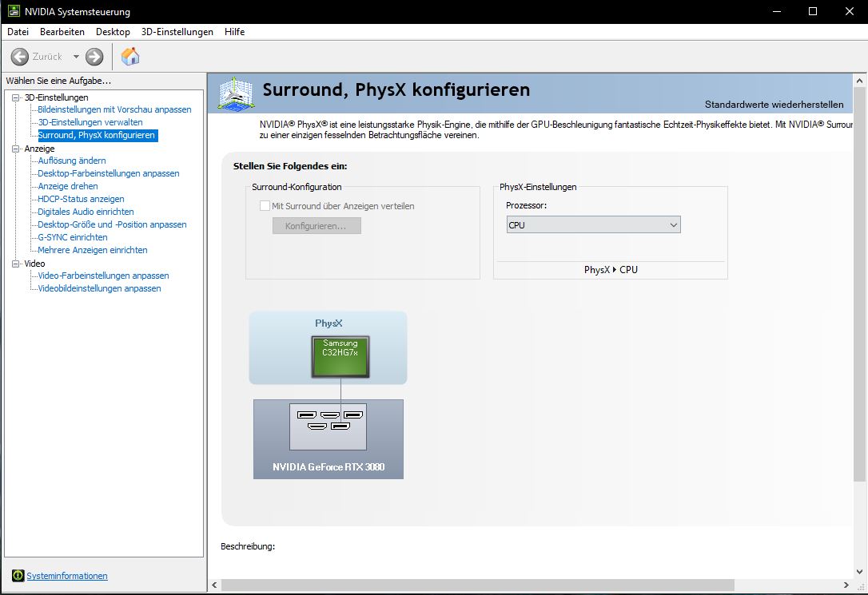Click the Back arrow icon
Viewport: 868px width, 595px height.
click(19, 57)
